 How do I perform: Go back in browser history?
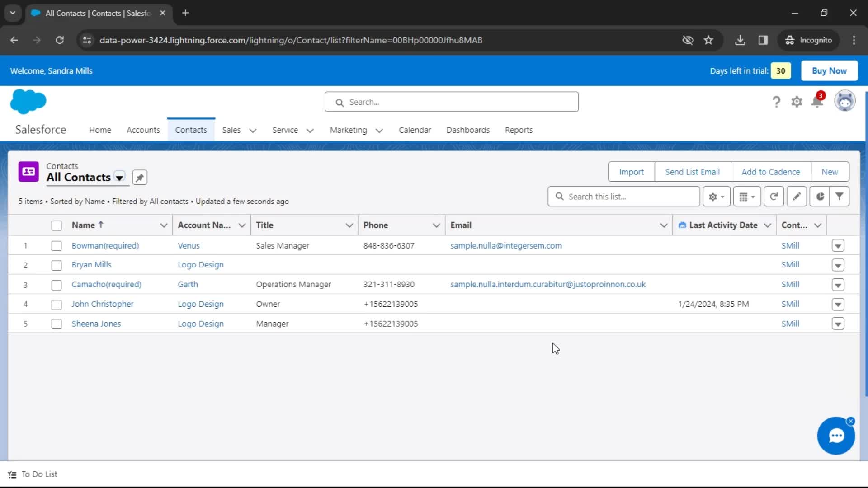pos(14,40)
